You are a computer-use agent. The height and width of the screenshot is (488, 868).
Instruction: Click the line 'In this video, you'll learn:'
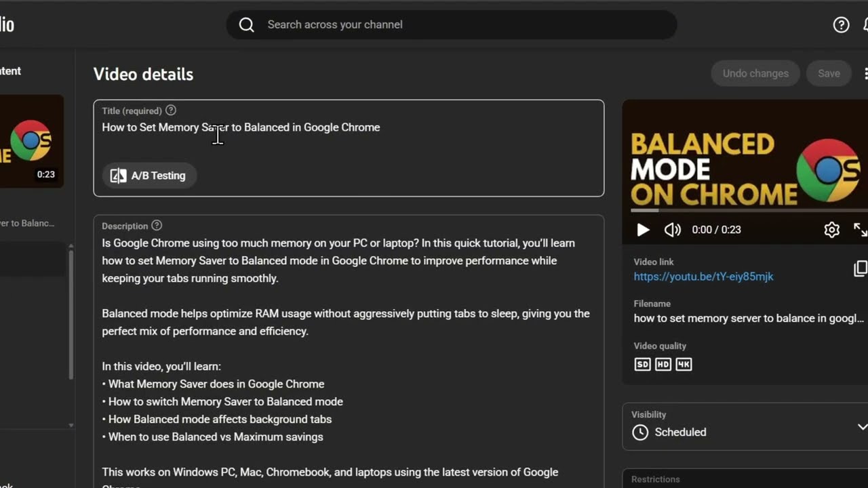[161, 367]
